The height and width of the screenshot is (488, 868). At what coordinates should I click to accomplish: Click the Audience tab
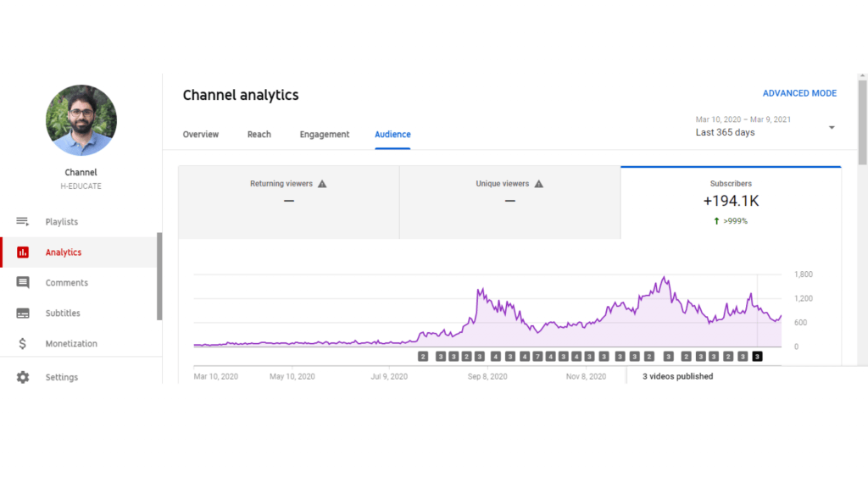392,135
